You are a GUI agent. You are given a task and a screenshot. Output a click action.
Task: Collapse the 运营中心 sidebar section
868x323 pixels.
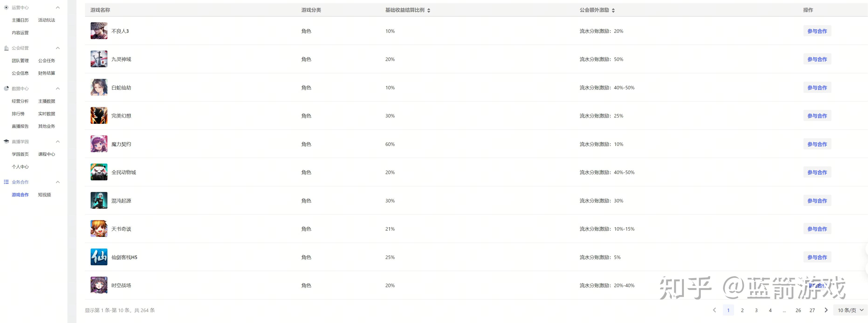click(x=58, y=7)
